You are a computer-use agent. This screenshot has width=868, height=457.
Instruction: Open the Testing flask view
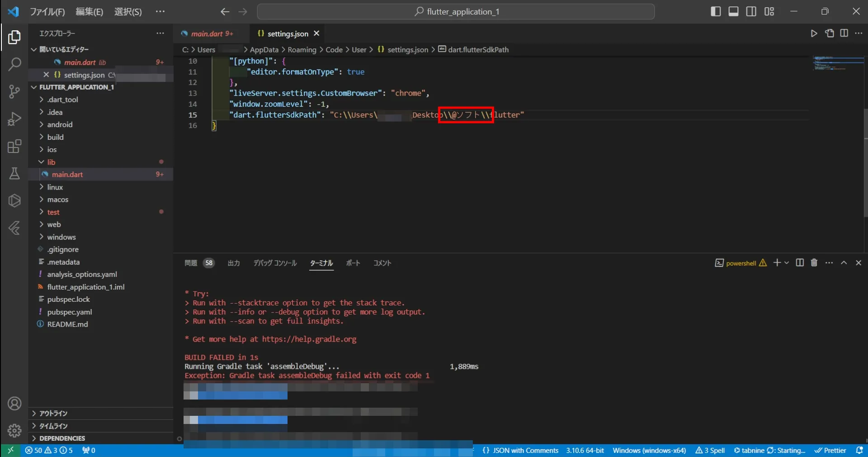coord(14,173)
